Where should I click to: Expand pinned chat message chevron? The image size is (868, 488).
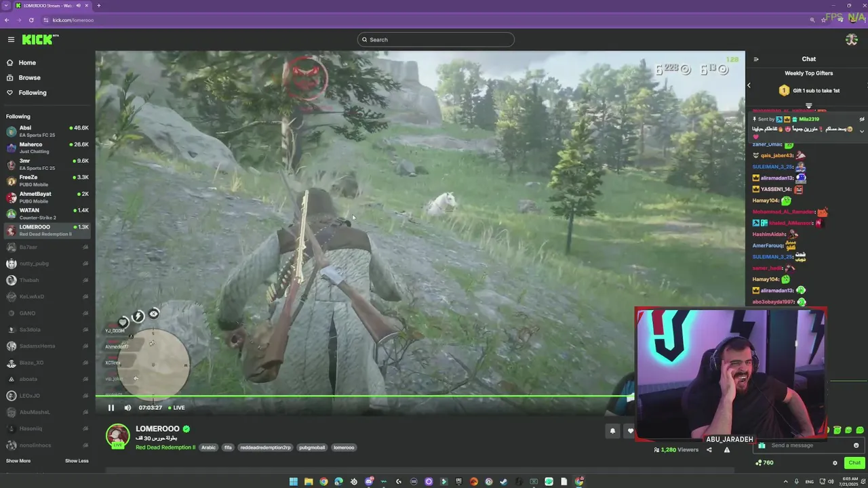[862, 131]
